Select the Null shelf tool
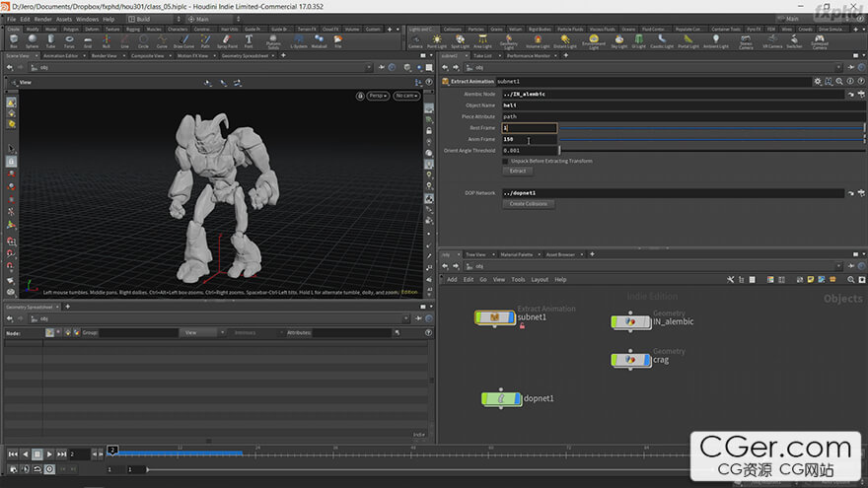 (107, 41)
